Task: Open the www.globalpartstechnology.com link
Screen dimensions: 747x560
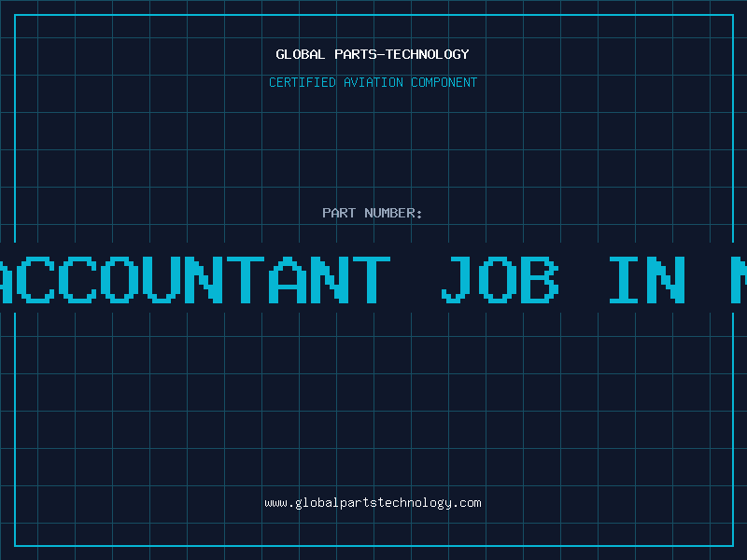Action: (373, 503)
